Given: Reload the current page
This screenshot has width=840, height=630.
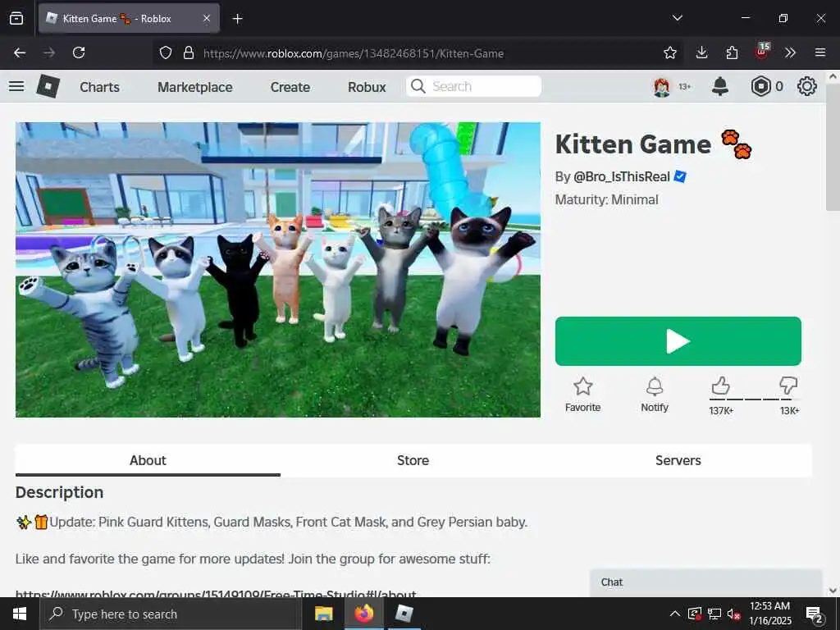Looking at the screenshot, I should point(79,52).
